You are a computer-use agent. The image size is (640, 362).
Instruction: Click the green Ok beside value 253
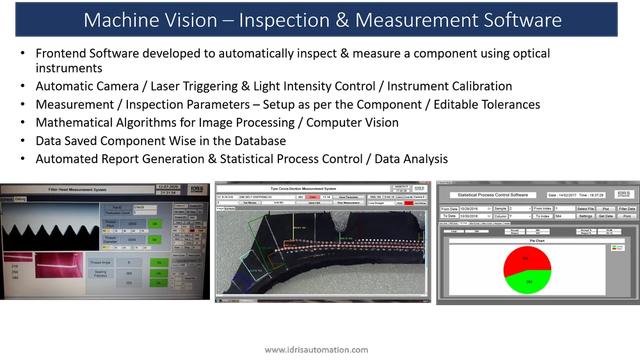(x=158, y=283)
